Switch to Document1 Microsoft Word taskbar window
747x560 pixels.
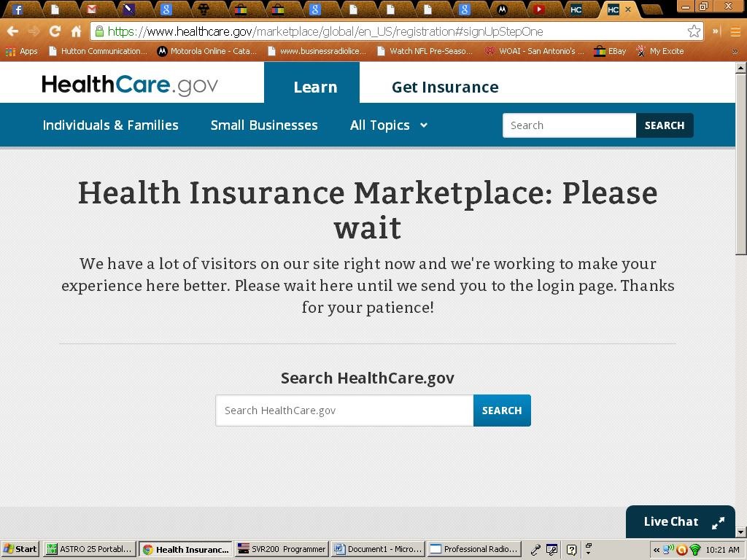378,549
